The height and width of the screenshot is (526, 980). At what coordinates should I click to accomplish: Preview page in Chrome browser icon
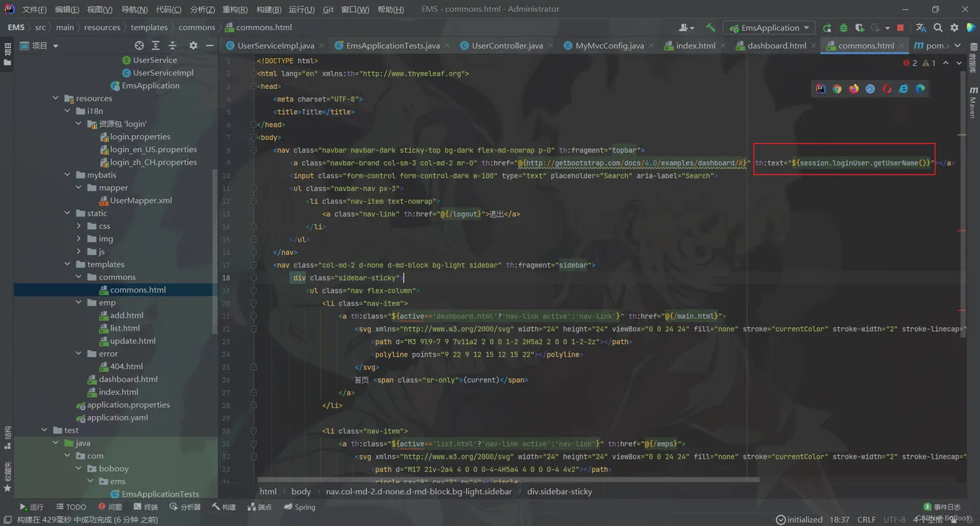coord(837,89)
